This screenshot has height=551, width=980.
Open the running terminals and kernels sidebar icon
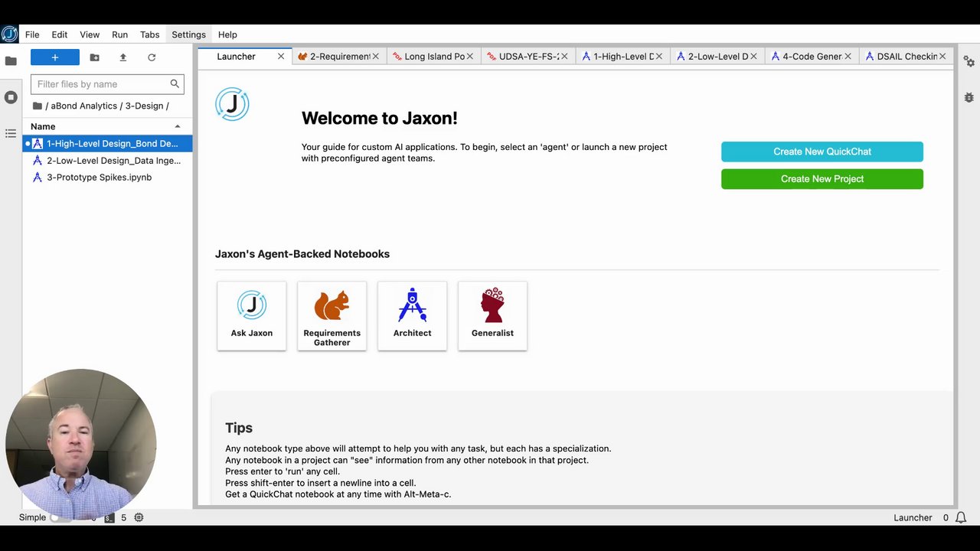pyautogui.click(x=11, y=97)
